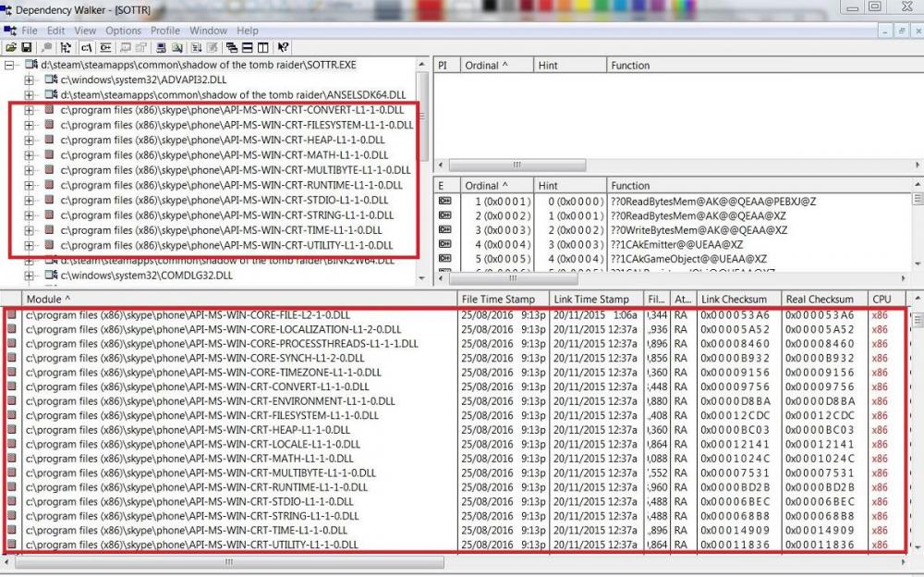Viewport: 924px width, 577px height.
Task: Open Configure Module Search Order icon
Action: click(176, 48)
